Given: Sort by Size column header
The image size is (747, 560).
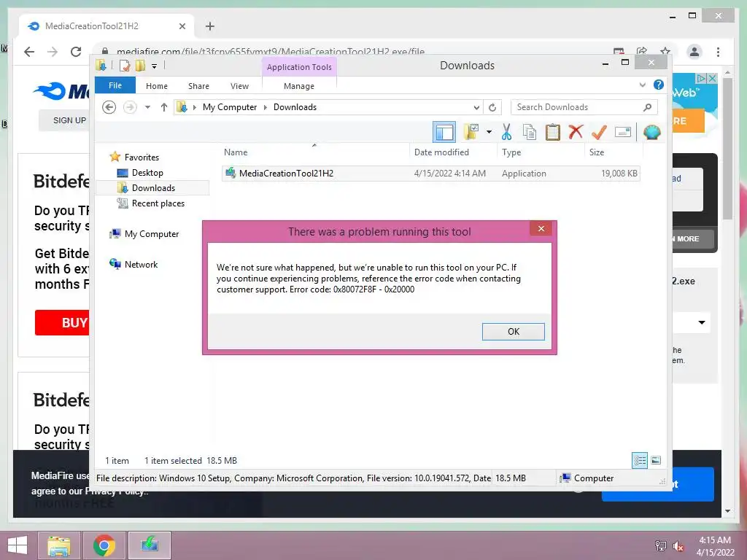Looking at the screenshot, I should (x=614, y=152).
